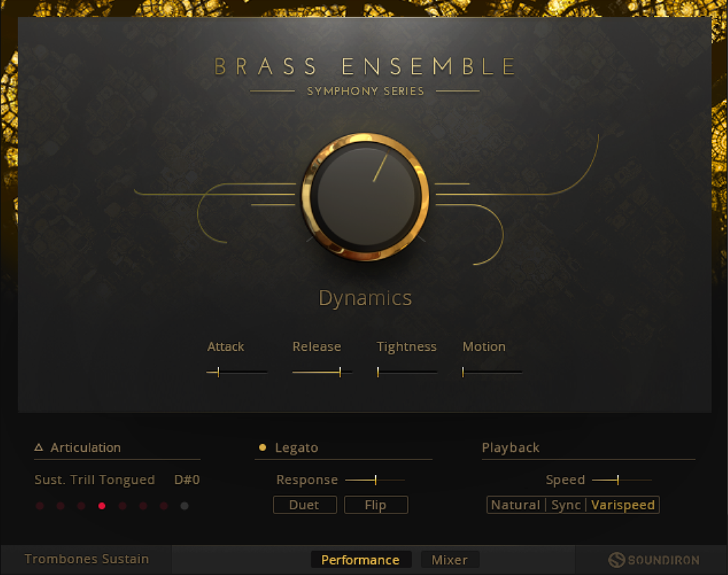Switch to the Performance tab
Viewport: 728px width, 575px height.
360,560
